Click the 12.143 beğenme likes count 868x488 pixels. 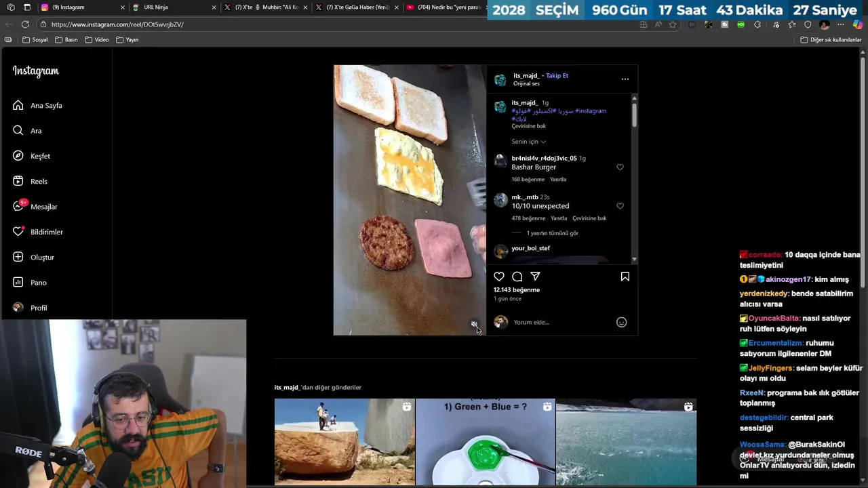(516, 290)
